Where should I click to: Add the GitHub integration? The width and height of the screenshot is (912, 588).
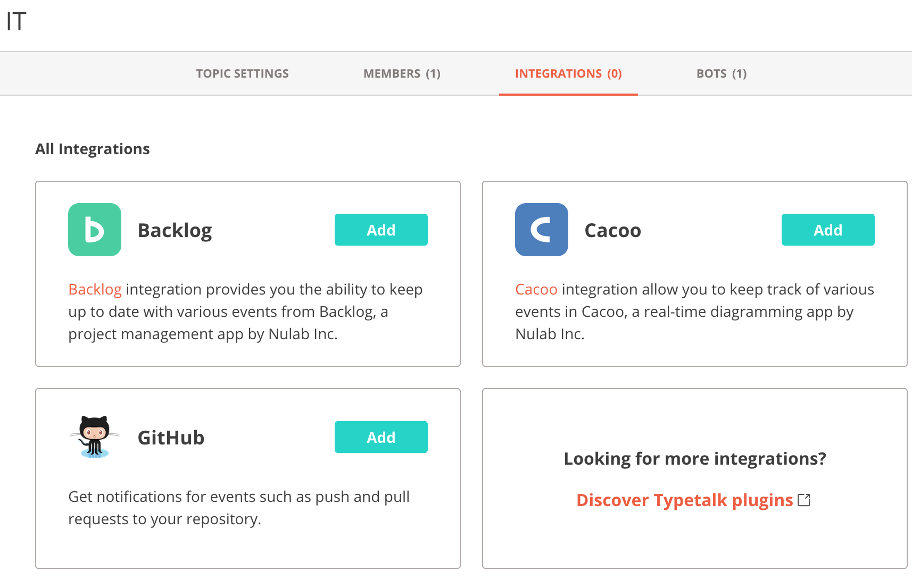point(381,437)
